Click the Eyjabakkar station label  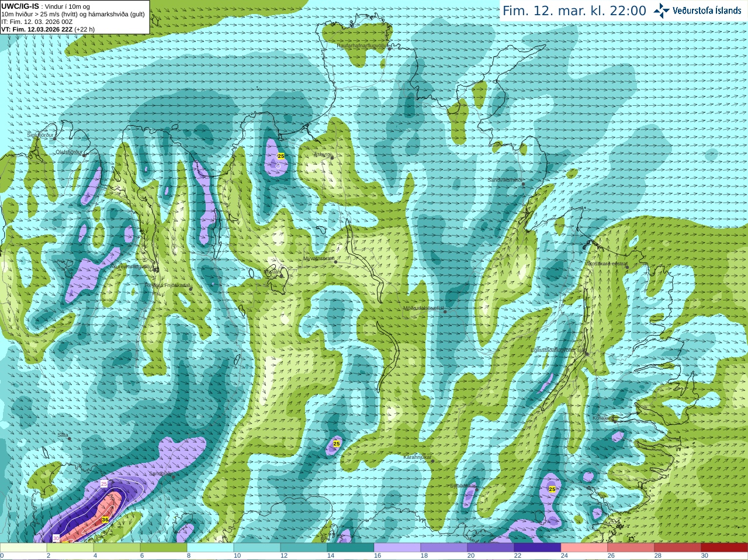pyautogui.click(x=463, y=485)
